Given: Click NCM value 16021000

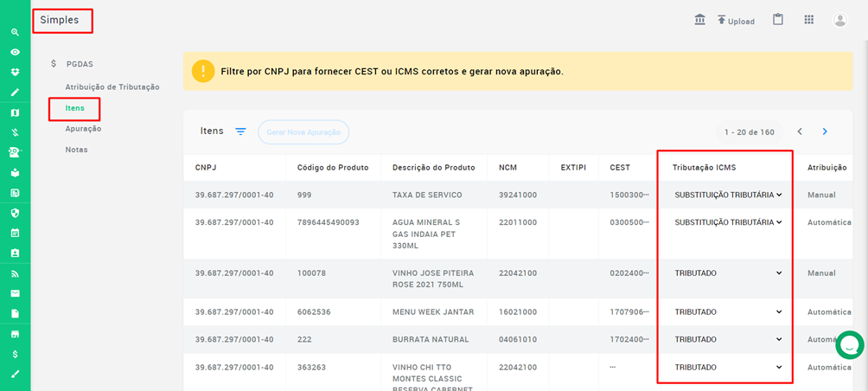Looking at the screenshot, I should tap(518, 311).
